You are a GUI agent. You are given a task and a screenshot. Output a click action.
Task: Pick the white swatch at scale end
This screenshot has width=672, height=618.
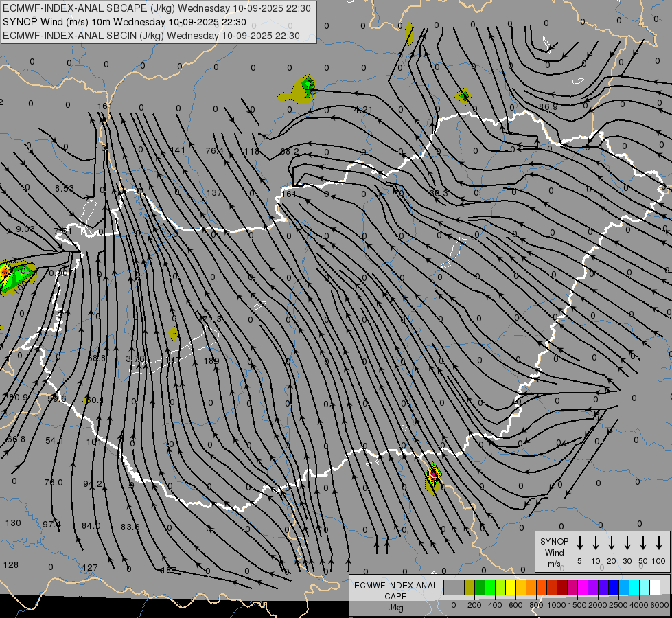click(x=655, y=587)
